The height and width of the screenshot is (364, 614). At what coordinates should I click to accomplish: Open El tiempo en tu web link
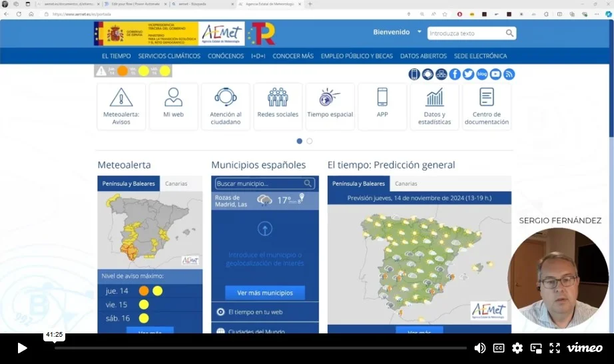pos(255,311)
